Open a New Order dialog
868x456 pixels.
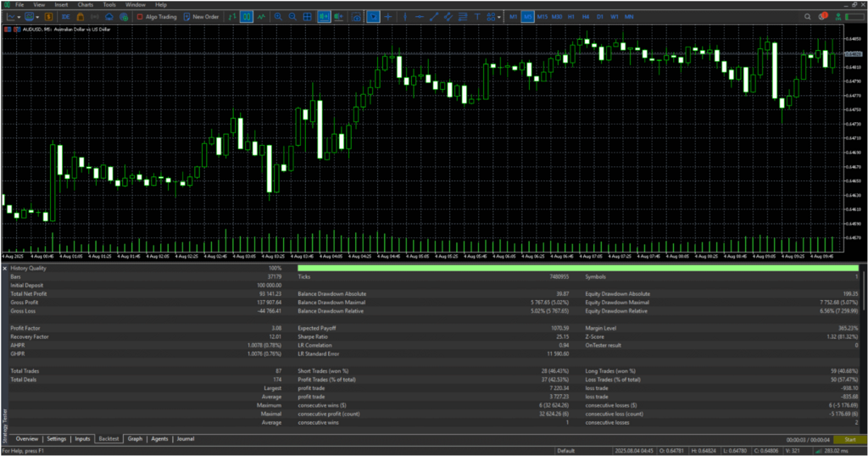coord(200,16)
